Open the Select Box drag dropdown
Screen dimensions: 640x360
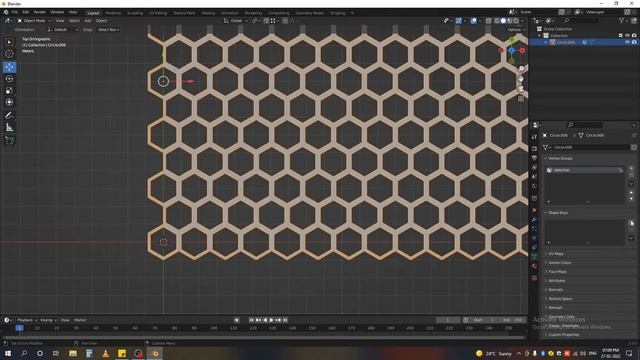pos(108,30)
